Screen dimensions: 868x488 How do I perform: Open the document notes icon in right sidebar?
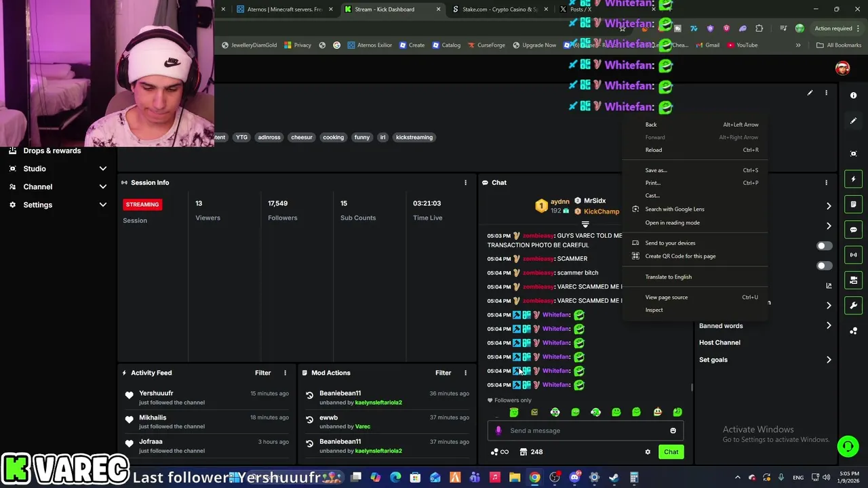tap(853, 204)
